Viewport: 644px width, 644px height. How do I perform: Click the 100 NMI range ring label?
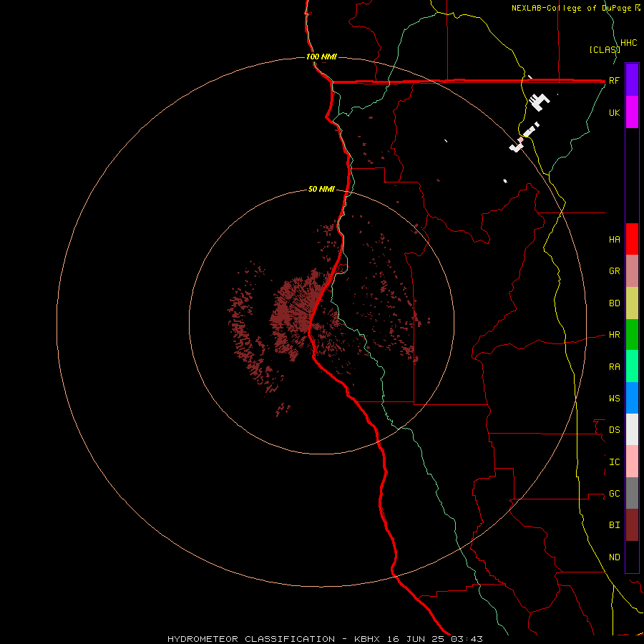pyautogui.click(x=321, y=57)
